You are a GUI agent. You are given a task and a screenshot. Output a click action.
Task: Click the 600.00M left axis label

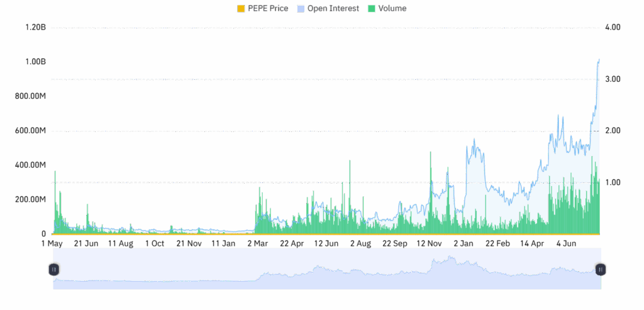(x=31, y=131)
